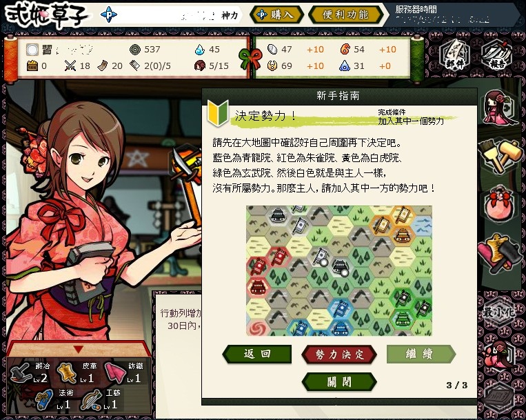Viewport: 526px width, 420px height.
Task: Select the 法術 magic skill icon
Action: 44,399
